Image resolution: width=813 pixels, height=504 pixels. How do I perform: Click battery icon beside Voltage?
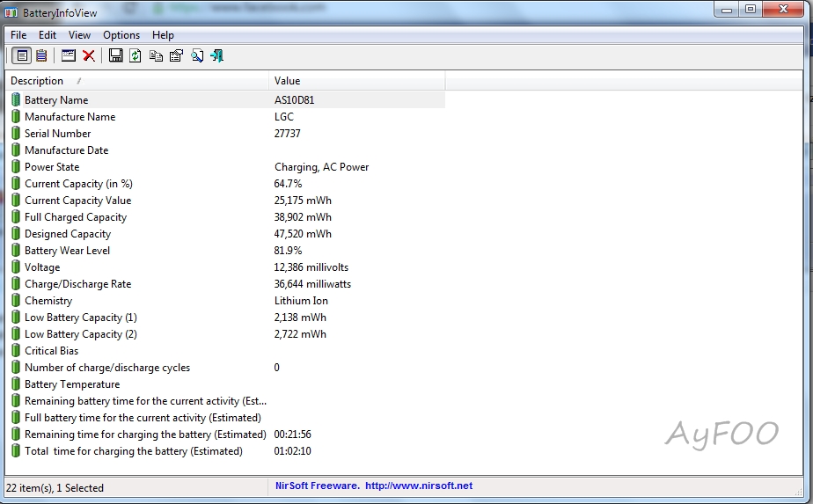click(16, 267)
